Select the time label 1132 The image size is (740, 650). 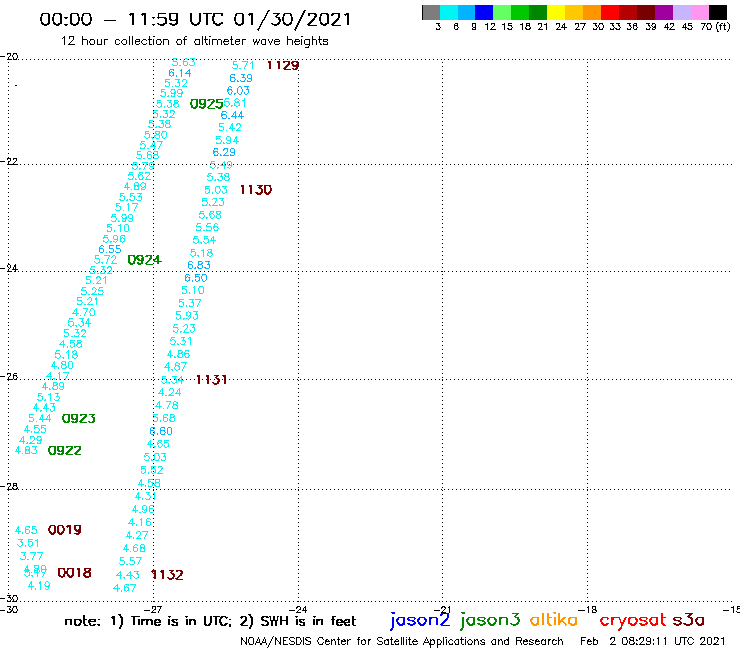pos(167,574)
